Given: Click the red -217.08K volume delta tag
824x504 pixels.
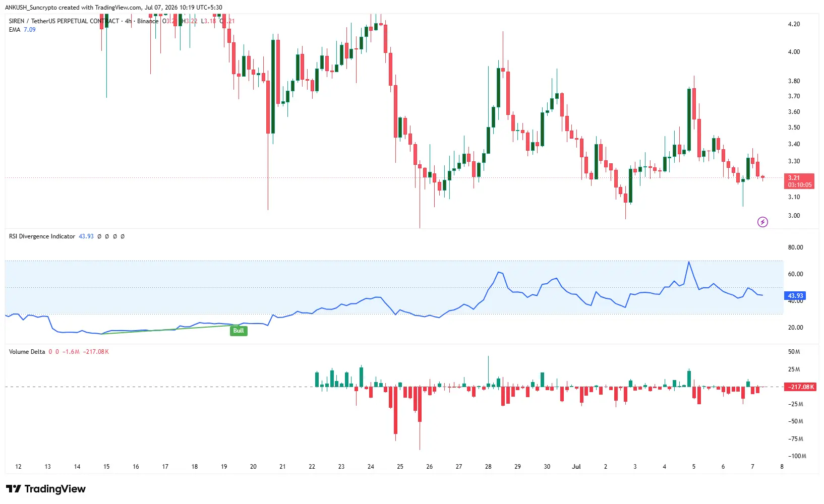Looking at the screenshot, I should pos(800,387).
